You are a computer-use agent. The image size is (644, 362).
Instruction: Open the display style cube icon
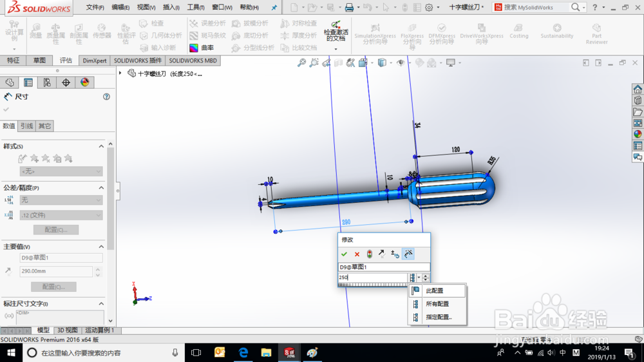tap(382, 63)
